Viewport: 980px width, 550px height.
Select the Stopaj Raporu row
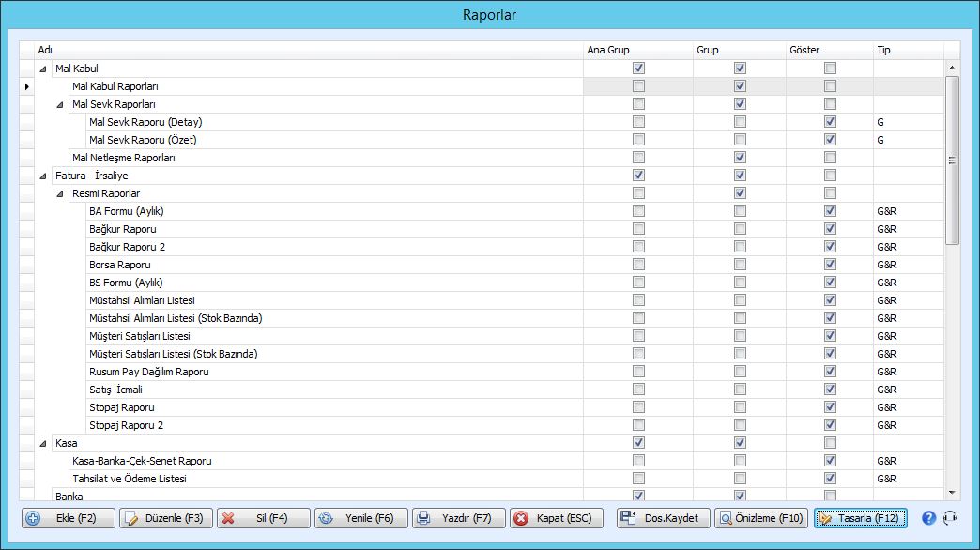[482, 407]
